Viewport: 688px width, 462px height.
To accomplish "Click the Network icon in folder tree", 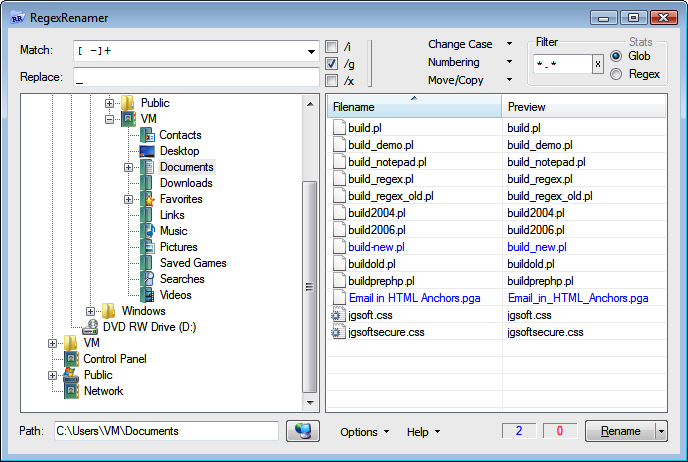I will 71,391.
